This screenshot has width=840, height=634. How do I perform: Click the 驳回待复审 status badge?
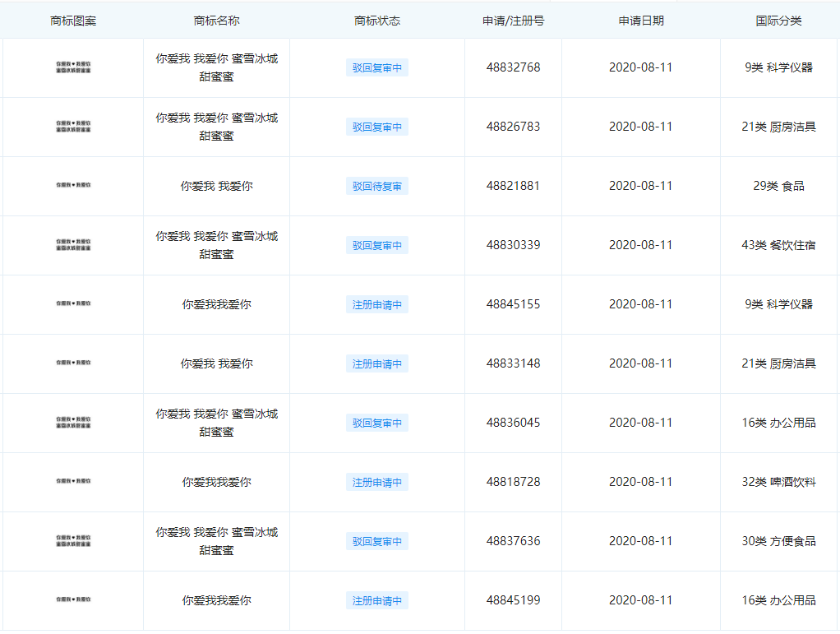[377, 187]
